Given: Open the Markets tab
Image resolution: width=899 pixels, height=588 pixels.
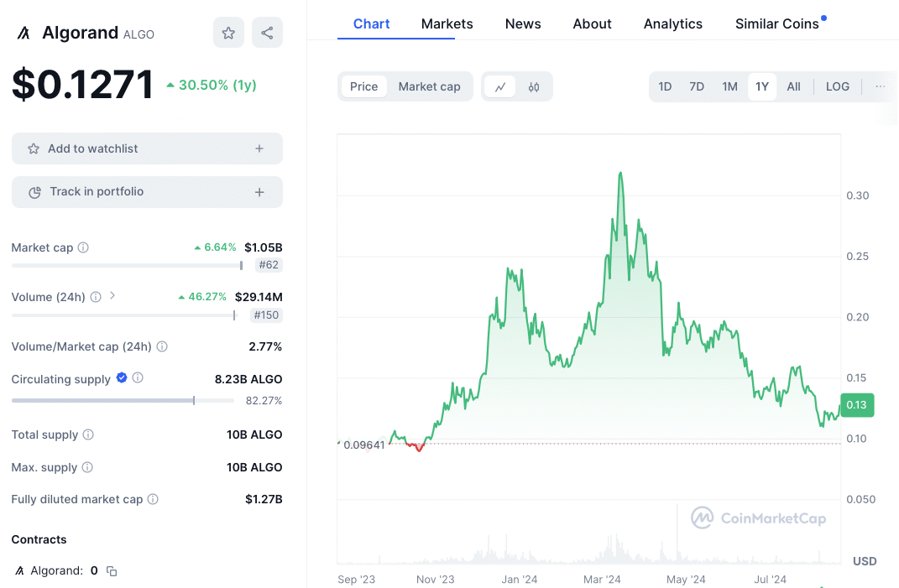Looking at the screenshot, I should click(447, 24).
